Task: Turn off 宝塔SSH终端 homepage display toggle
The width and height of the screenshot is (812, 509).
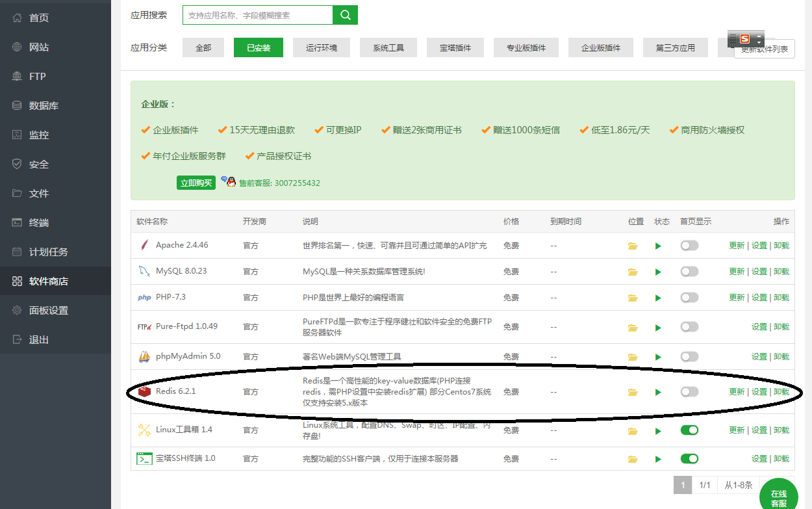Action: (x=689, y=459)
